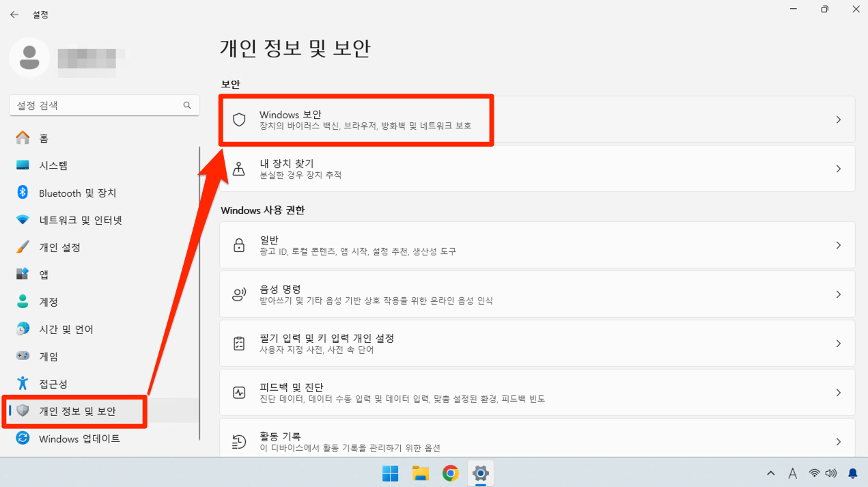The height and width of the screenshot is (487, 868).
Task: Click the 음성 명령 speech icon
Action: (x=239, y=294)
